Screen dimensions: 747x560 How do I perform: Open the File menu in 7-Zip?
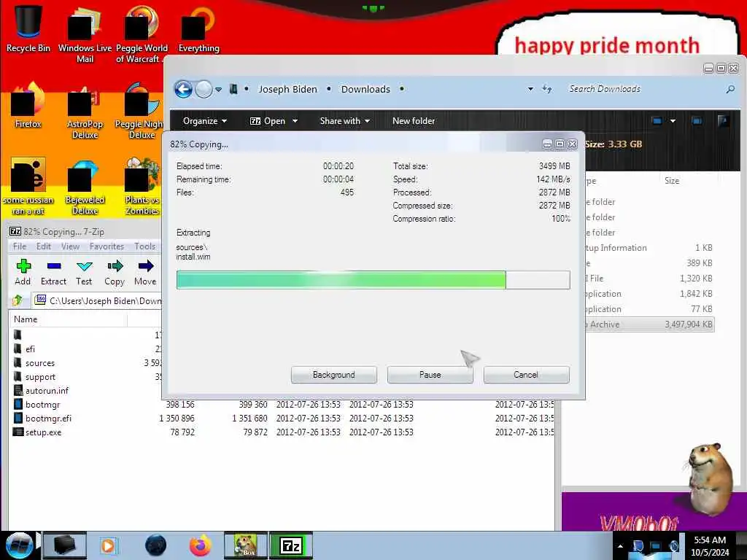point(20,246)
